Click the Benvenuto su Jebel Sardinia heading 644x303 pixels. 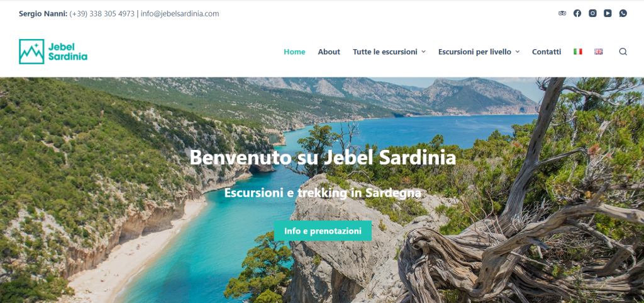(x=323, y=158)
